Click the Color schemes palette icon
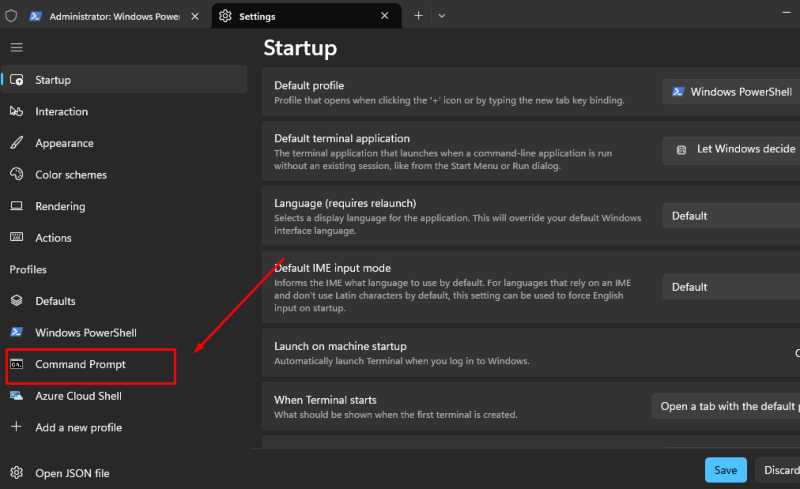This screenshot has width=800, height=489. (16, 174)
